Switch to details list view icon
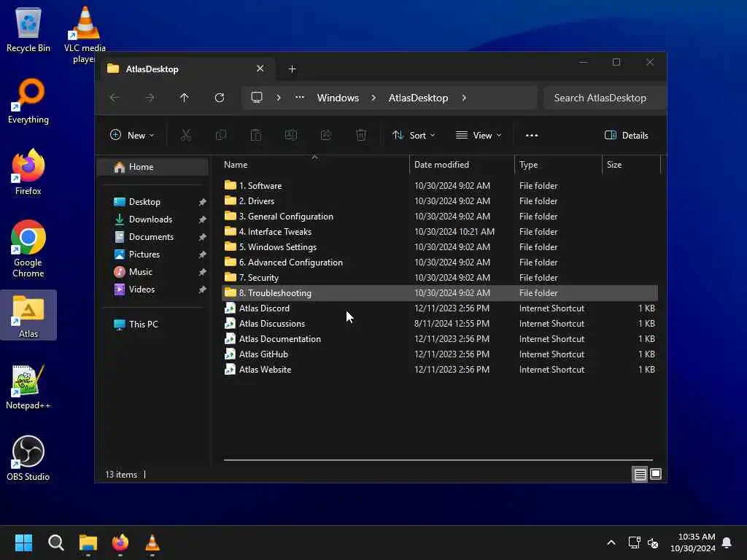Screen dimensions: 747x560 pyautogui.click(x=640, y=474)
